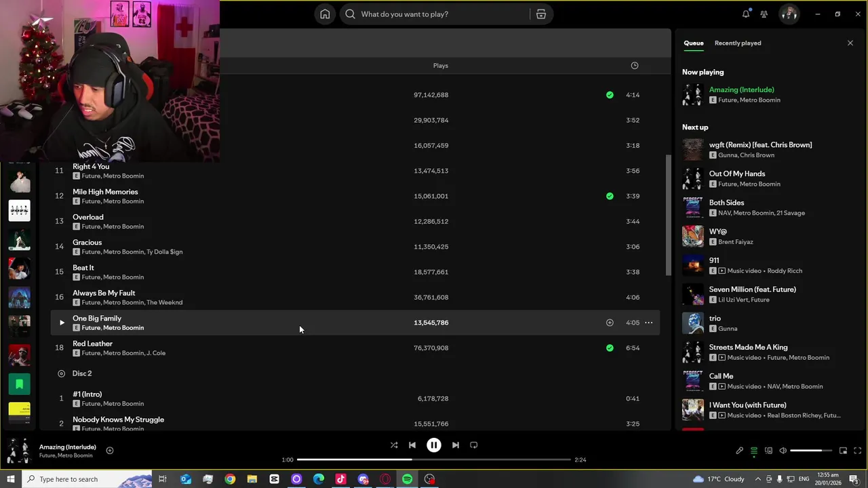Click the Disc 2 header disc icon
Screen dimensions: 868x488
pos(62,373)
